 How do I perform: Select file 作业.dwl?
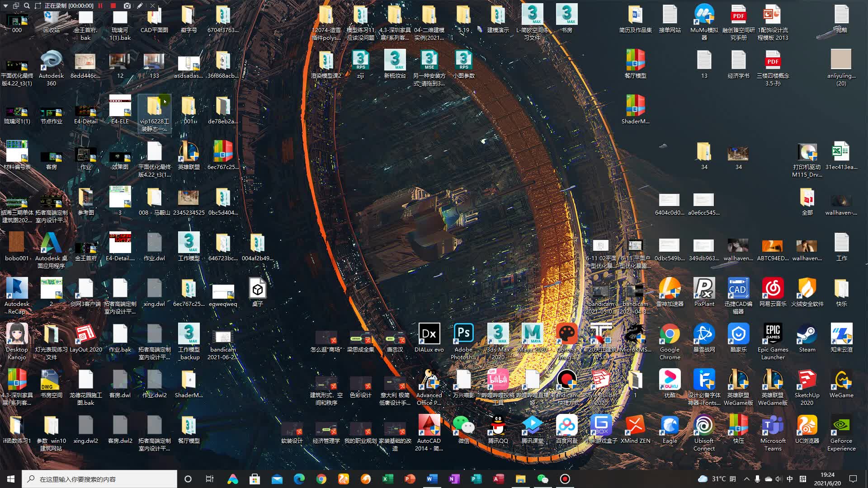(x=154, y=247)
